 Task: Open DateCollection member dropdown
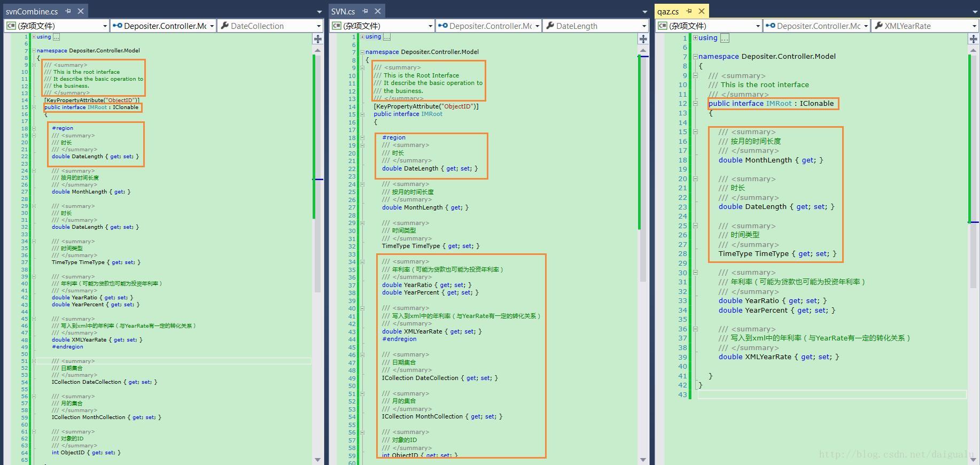tap(318, 26)
